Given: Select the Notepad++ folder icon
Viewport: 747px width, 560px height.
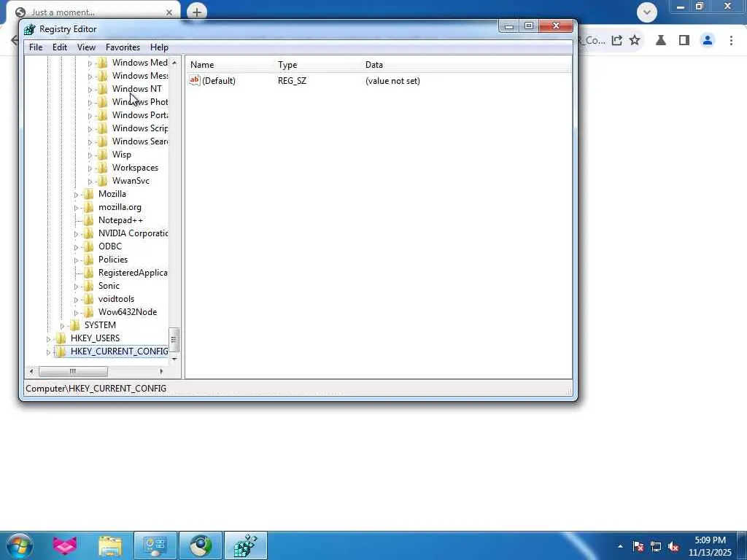Looking at the screenshot, I should point(88,220).
